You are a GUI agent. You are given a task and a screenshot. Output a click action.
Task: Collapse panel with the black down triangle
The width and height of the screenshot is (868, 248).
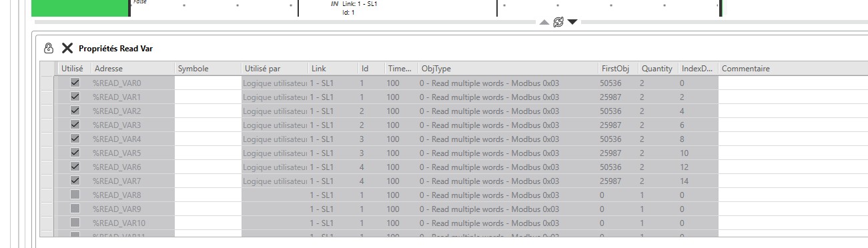(572, 22)
